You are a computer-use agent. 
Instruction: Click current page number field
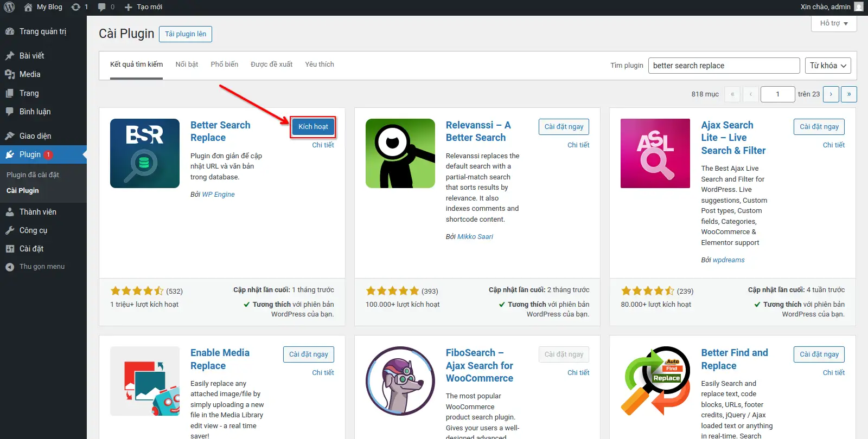pos(777,94)
